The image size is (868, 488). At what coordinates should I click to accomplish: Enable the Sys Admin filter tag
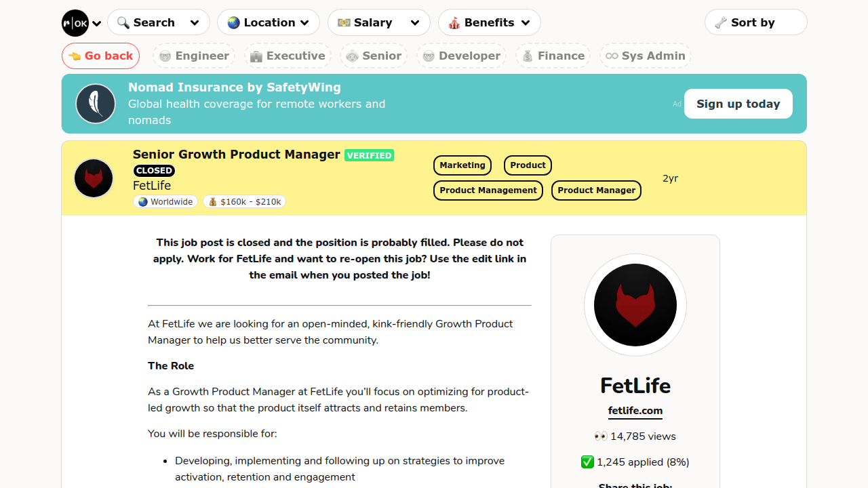[x=645, y=56]
